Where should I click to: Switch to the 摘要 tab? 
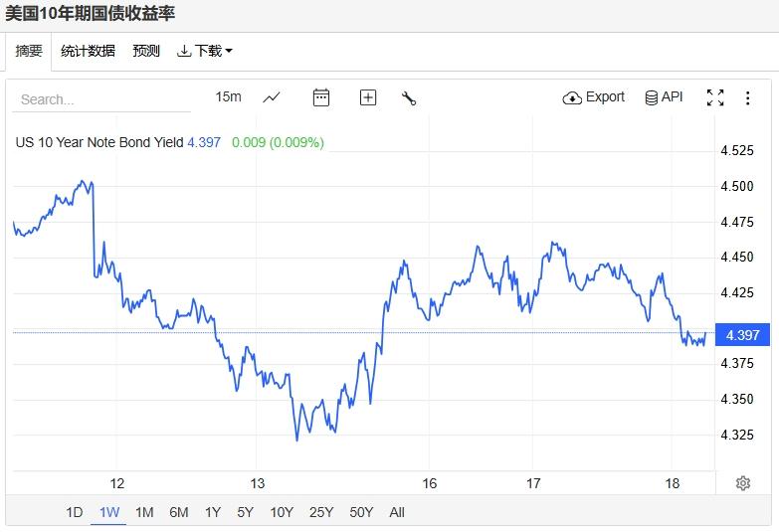(x=29, y=51)
